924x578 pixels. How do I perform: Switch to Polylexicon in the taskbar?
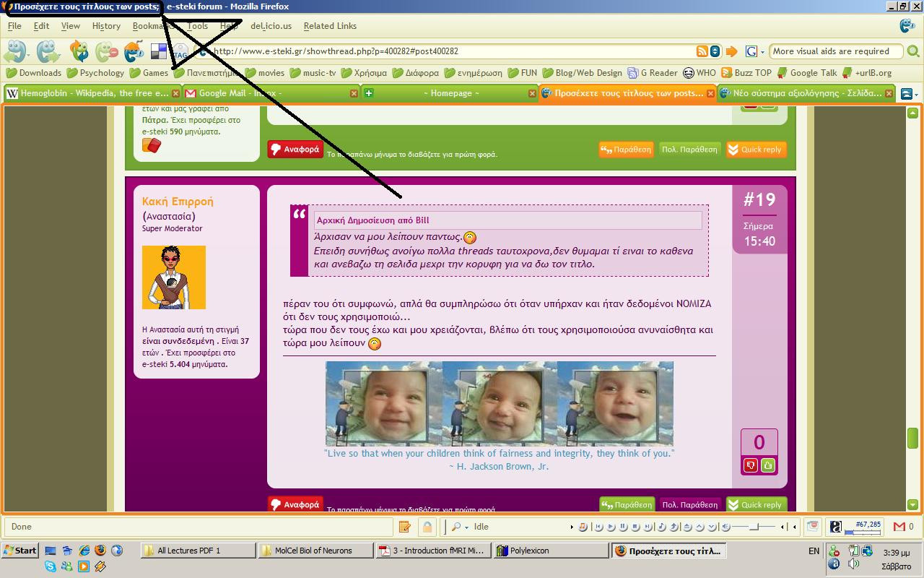tap(551, 551)
